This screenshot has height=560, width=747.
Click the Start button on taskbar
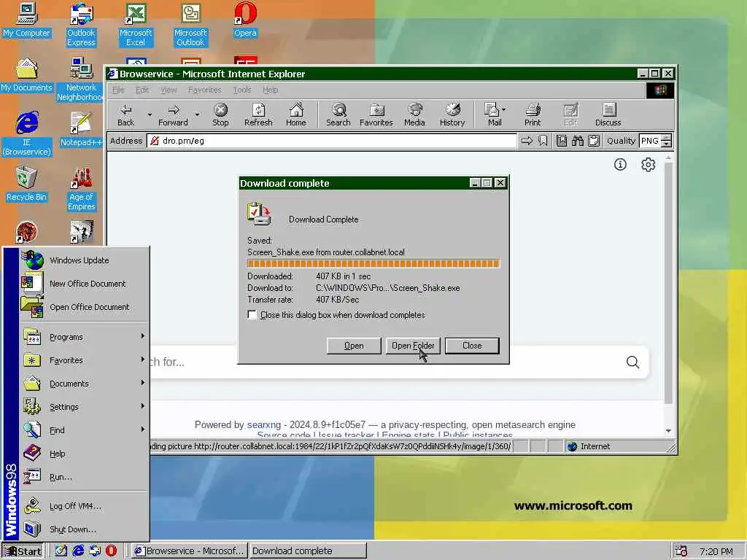[23, 551]
